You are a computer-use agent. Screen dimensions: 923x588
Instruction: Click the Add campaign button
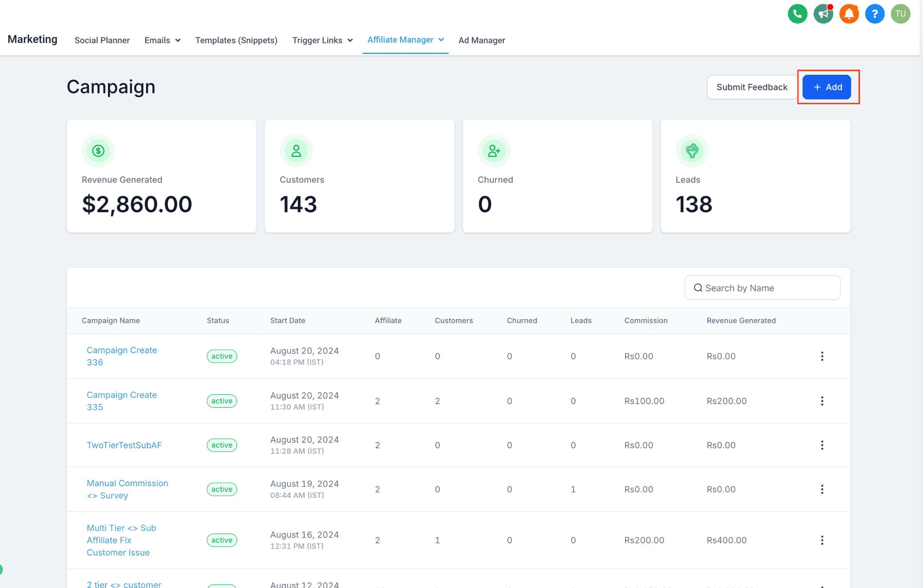[827, 87]
